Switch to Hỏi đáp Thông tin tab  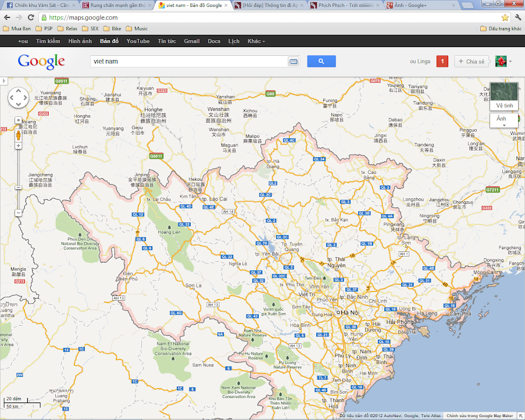pos(270,5)
